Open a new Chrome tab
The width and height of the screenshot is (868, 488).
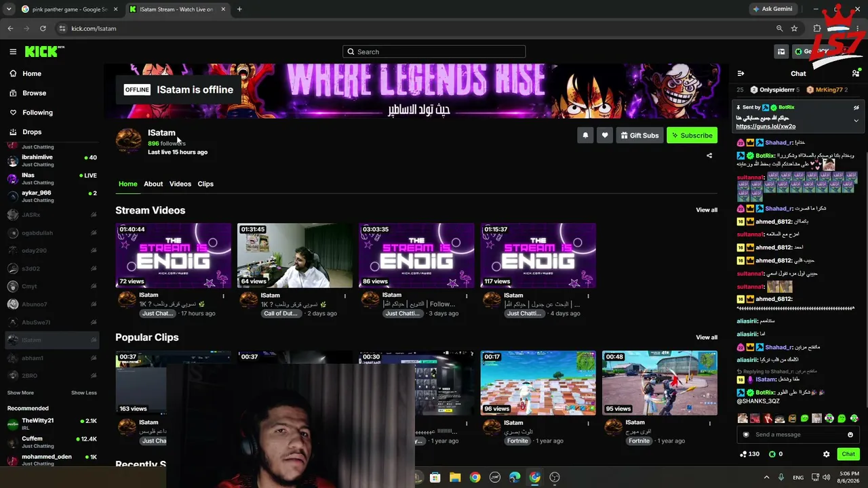[239, 9]
